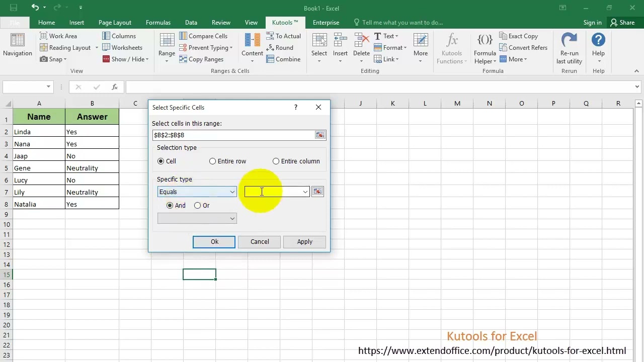Click the value picker icon in Specific type
This screenshot has height=362, width=644.
click(x=317, y=192)
